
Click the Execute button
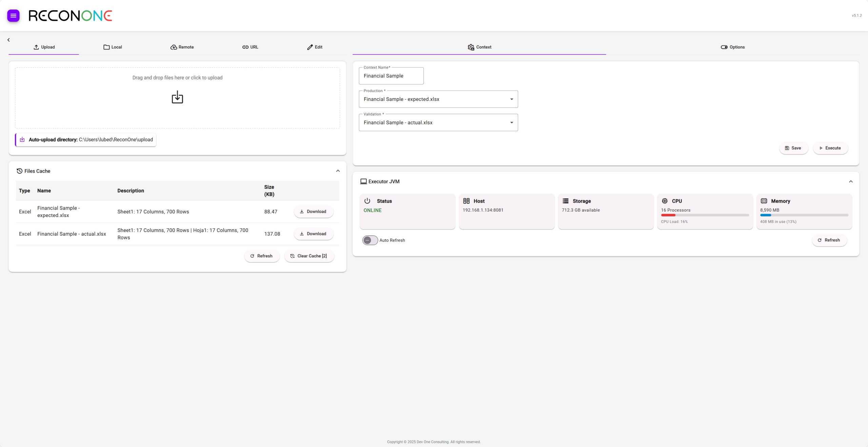[830, 148]
